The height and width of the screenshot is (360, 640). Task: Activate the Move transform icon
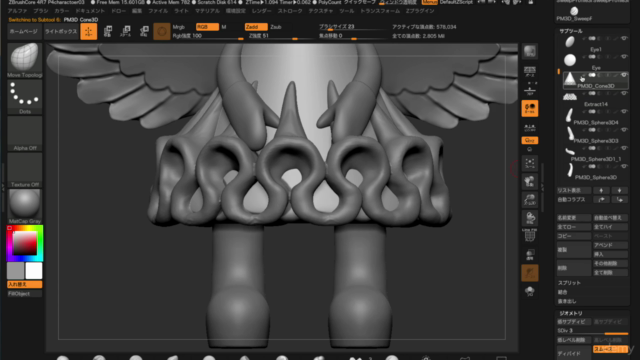(x=108, y=31)
